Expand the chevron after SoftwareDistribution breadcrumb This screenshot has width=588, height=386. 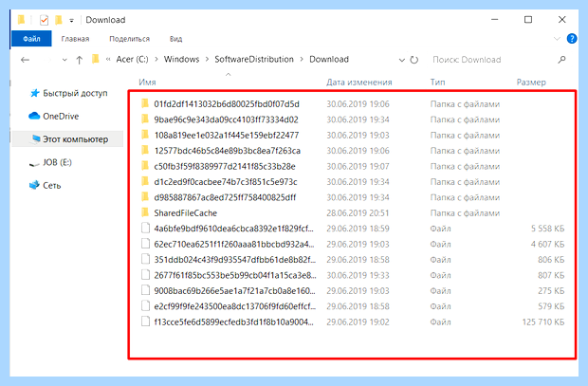[302, 60]
